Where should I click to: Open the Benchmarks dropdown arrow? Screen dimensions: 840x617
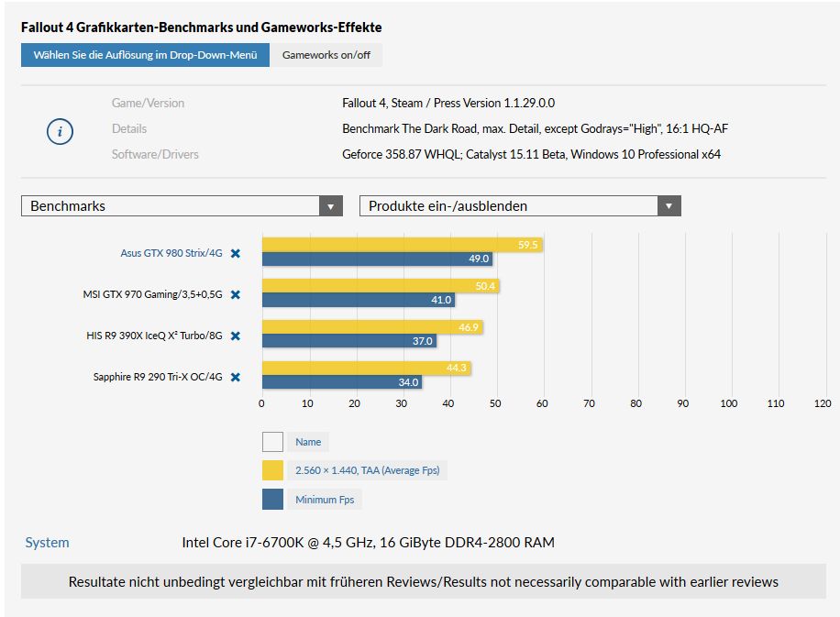330,206
